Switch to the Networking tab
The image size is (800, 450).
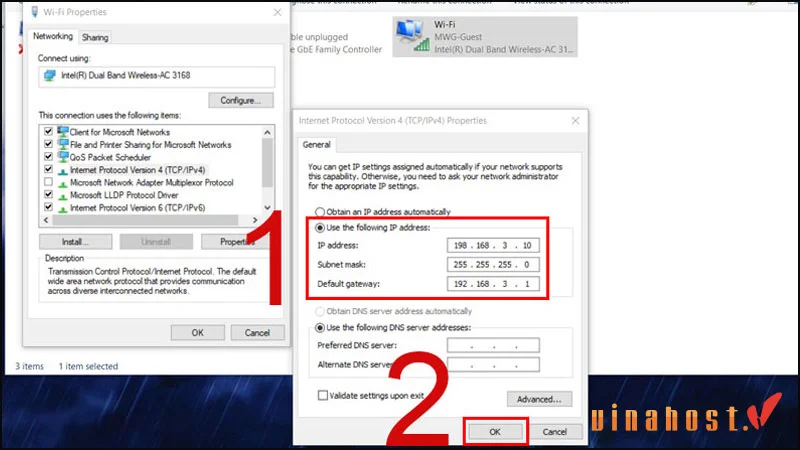pos(53,36)
